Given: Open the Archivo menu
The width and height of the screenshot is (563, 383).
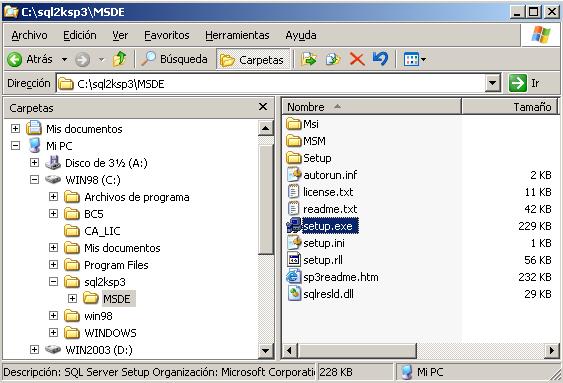Looking at the screenshot, I should click(29, 35).
